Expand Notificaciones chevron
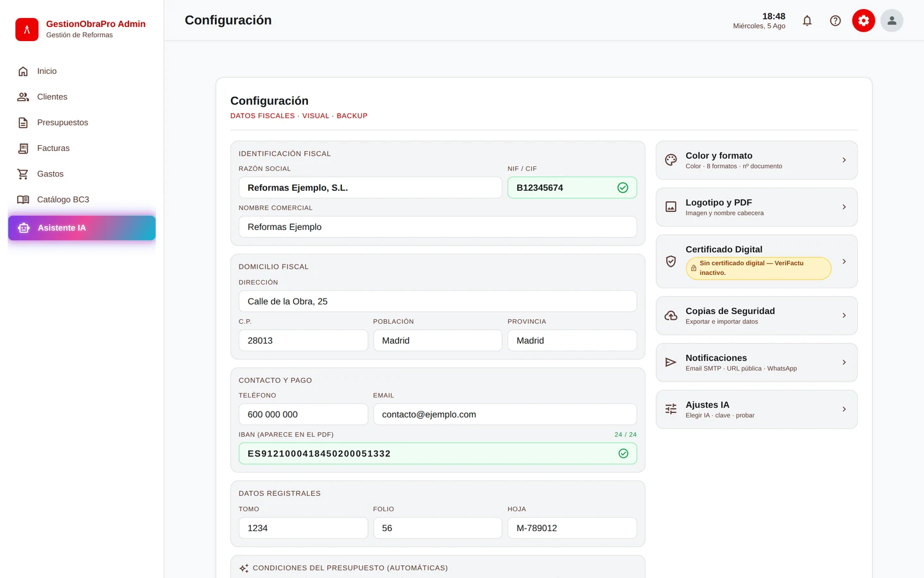 click(x=844, y=362)
